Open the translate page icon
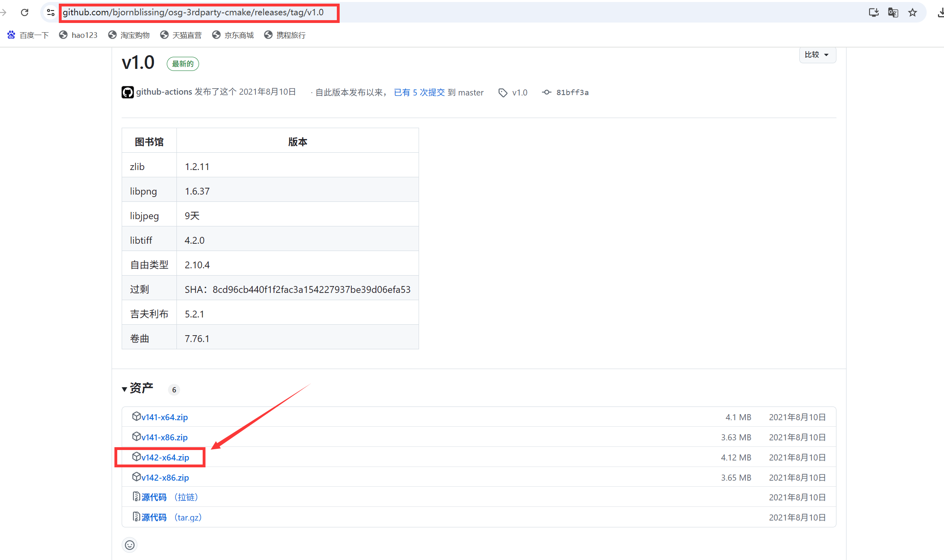 893,12
